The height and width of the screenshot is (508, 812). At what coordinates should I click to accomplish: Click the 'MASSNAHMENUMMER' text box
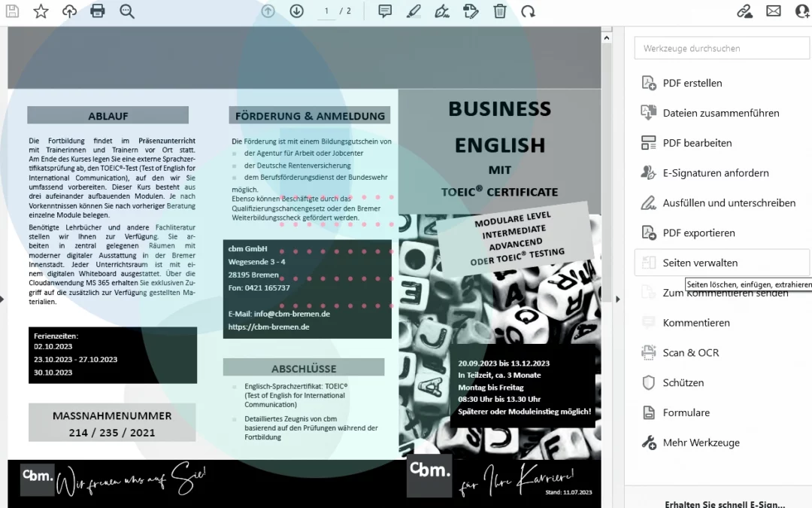click(x=112, y=423)
